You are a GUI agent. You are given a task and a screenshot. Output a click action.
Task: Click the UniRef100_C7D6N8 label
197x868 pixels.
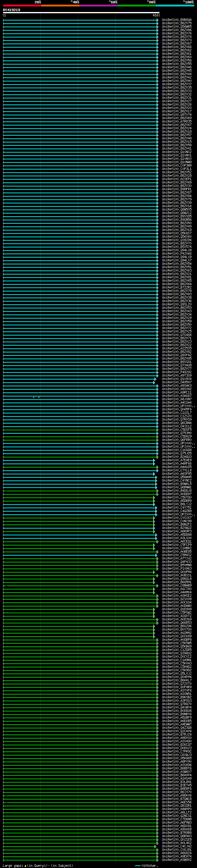(177, 819)
